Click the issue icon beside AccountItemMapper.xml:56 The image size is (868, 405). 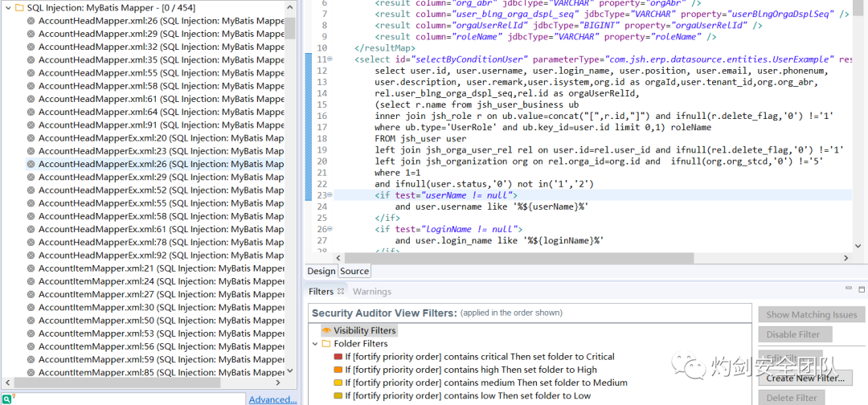point(31,346)
